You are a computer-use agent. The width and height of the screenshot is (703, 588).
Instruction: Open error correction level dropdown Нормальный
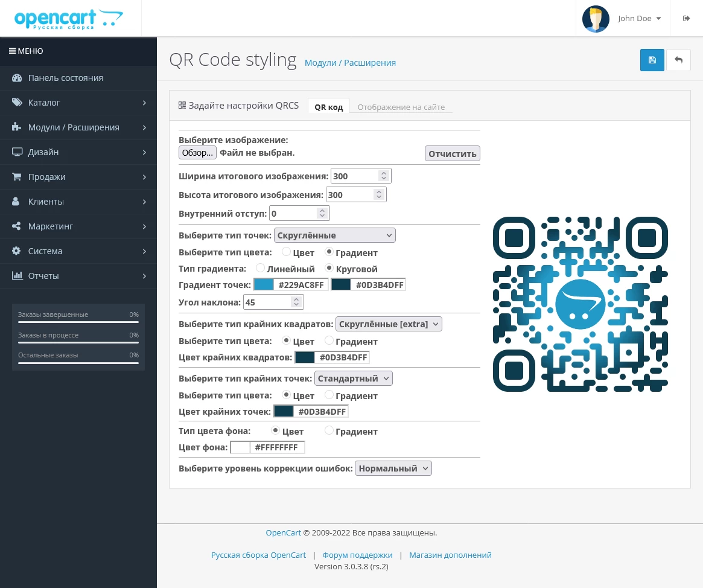(x=393, y=468)
